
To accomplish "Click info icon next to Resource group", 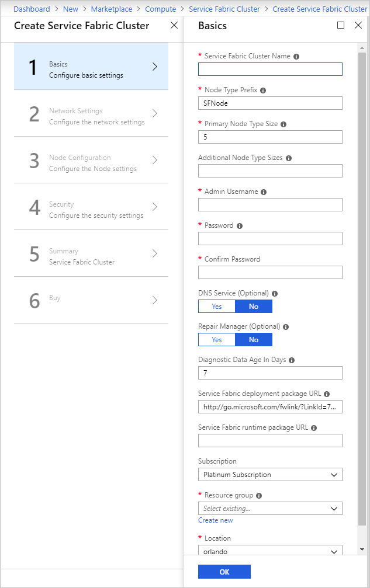I will (x=259, y=496).
